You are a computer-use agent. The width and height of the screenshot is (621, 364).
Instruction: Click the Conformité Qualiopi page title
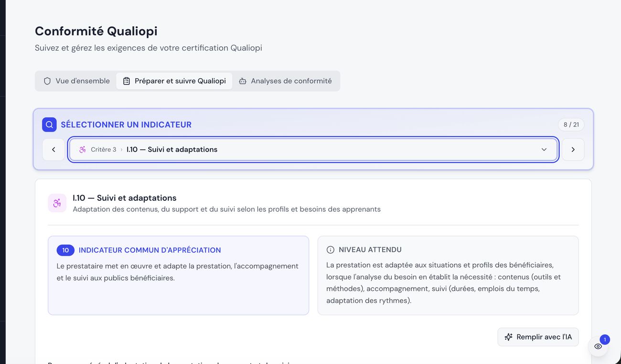(x=96, y=31)
